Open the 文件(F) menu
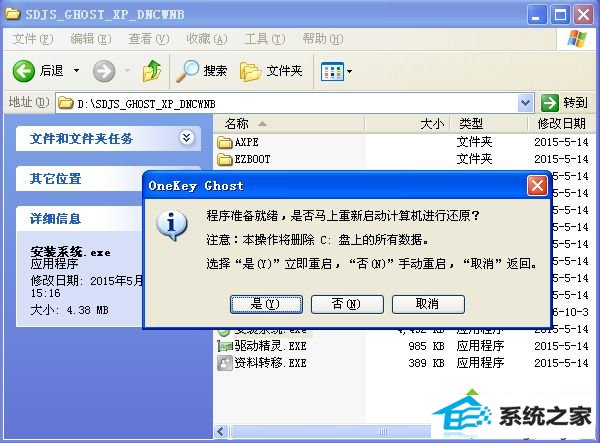Viewport: 600px width, 443px height. click(x=33, y=39)
